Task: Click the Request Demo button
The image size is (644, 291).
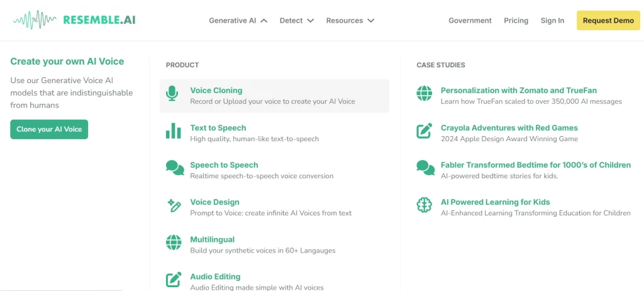Action: point(608,21)
